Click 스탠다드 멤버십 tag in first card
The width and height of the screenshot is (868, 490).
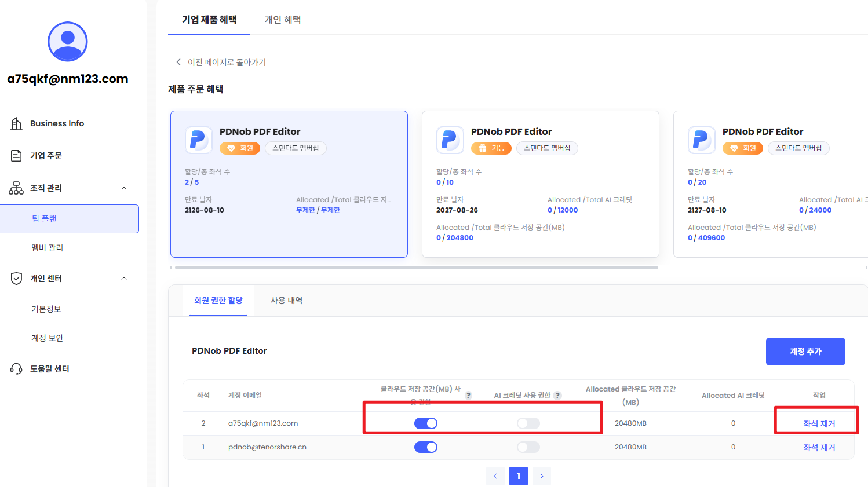(x=296, y=148)
